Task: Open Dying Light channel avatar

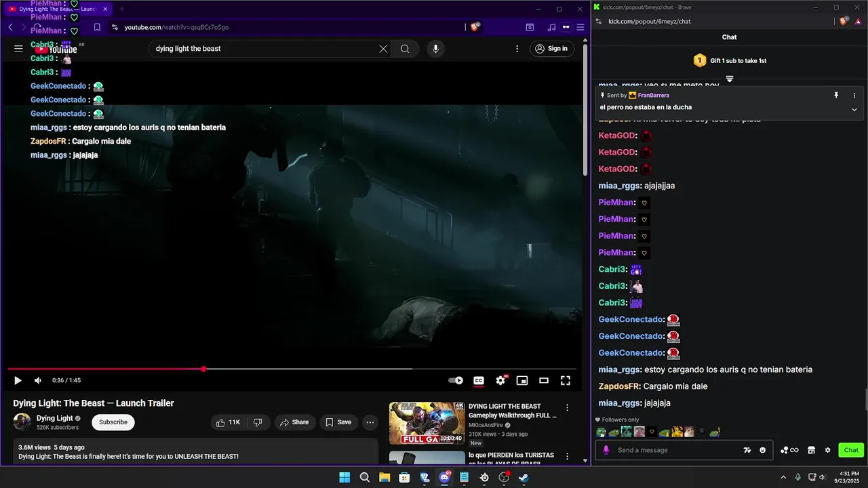Action: (22, 422)
